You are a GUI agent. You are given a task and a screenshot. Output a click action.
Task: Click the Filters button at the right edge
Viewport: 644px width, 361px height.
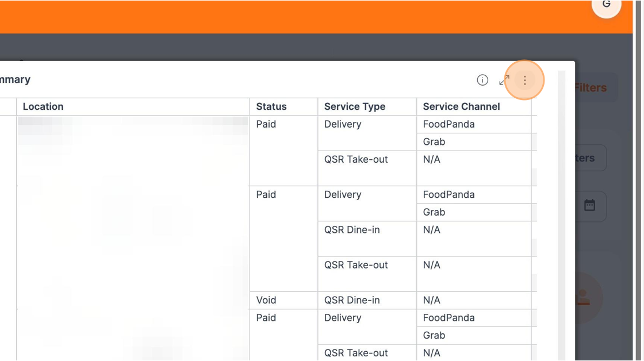[x=596, y=87]
